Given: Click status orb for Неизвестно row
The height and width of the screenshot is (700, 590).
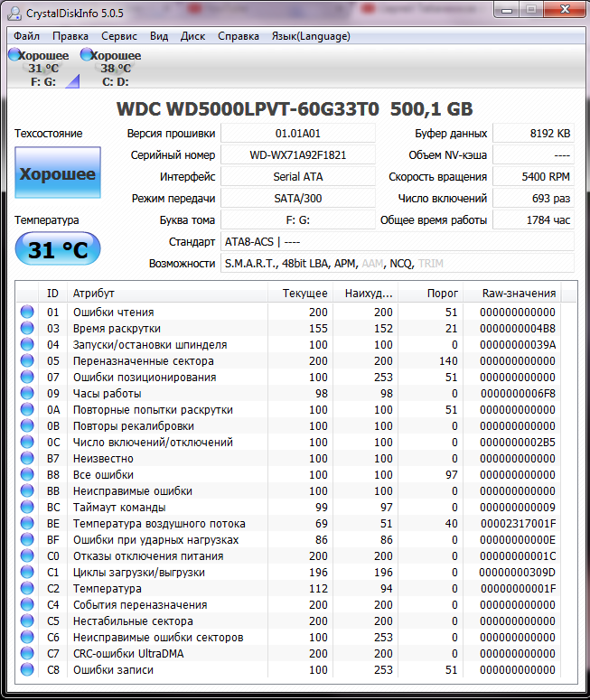Looking at the screenshot, I should 27,458.
